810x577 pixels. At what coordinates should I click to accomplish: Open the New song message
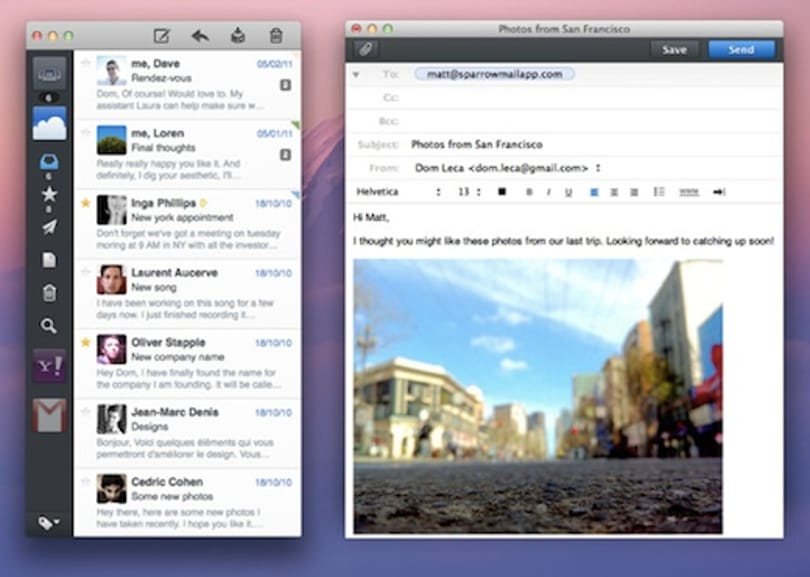(x=188, y=294)
